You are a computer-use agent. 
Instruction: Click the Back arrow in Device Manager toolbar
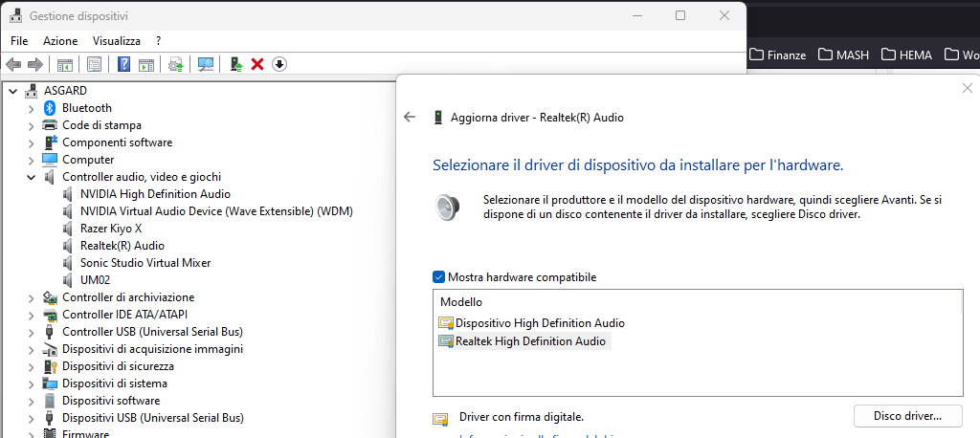click(13, 64)
